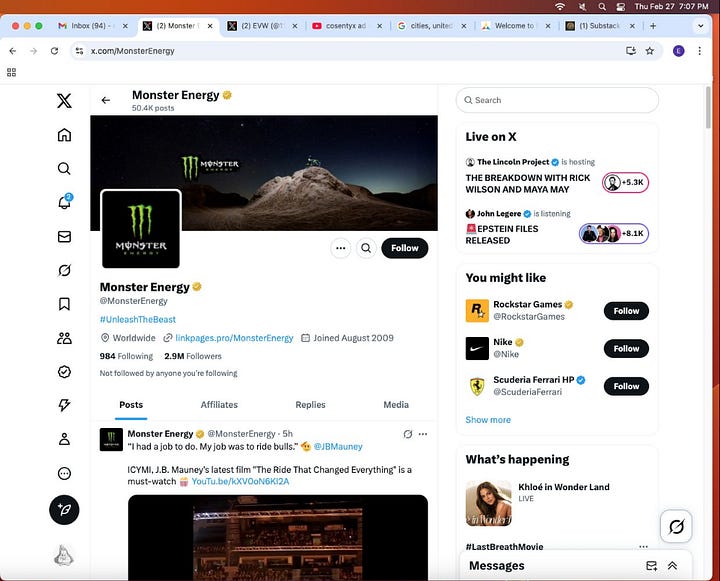Open #LastBreathMovie trend options dots
The image size is (720, 581).
coord(643,547)
